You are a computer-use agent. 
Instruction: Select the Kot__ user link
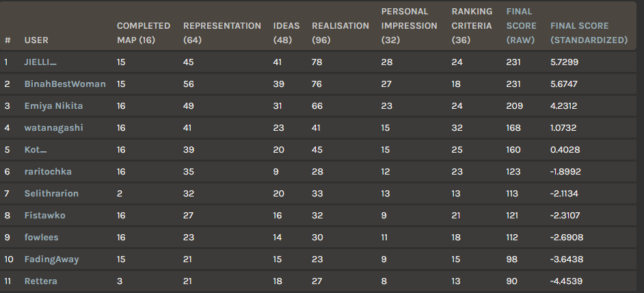[x=36, y=149]
